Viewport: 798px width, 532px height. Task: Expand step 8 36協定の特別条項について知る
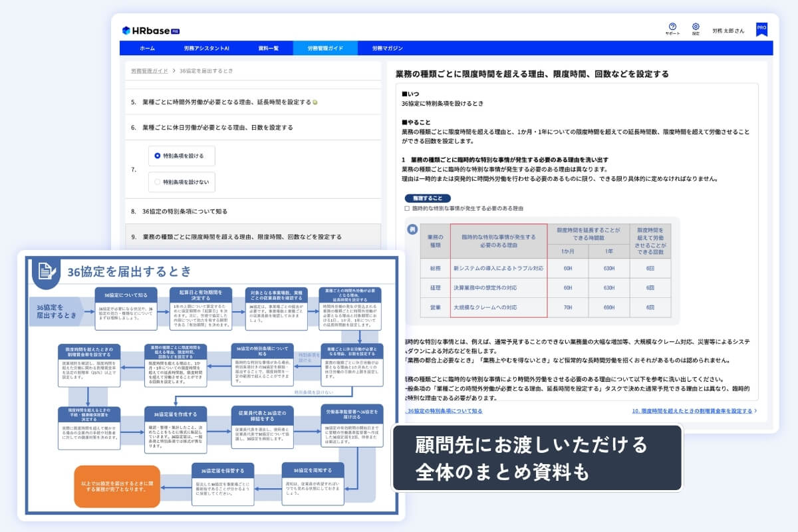point(253,211)
